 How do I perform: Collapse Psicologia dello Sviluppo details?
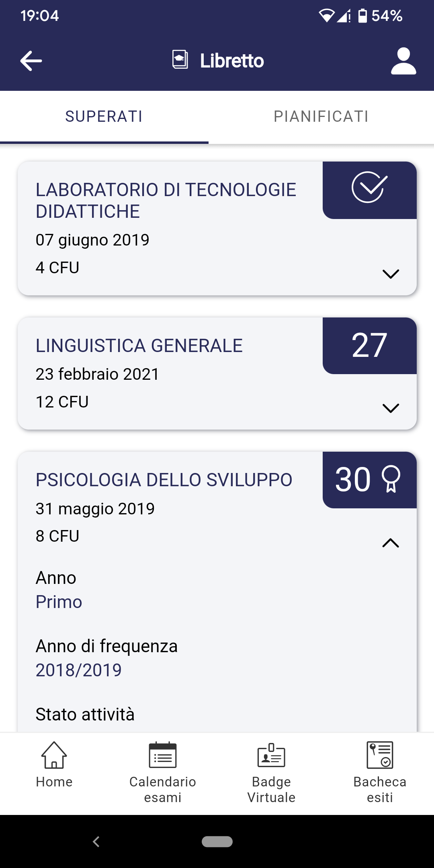click(x=391, y=543)
